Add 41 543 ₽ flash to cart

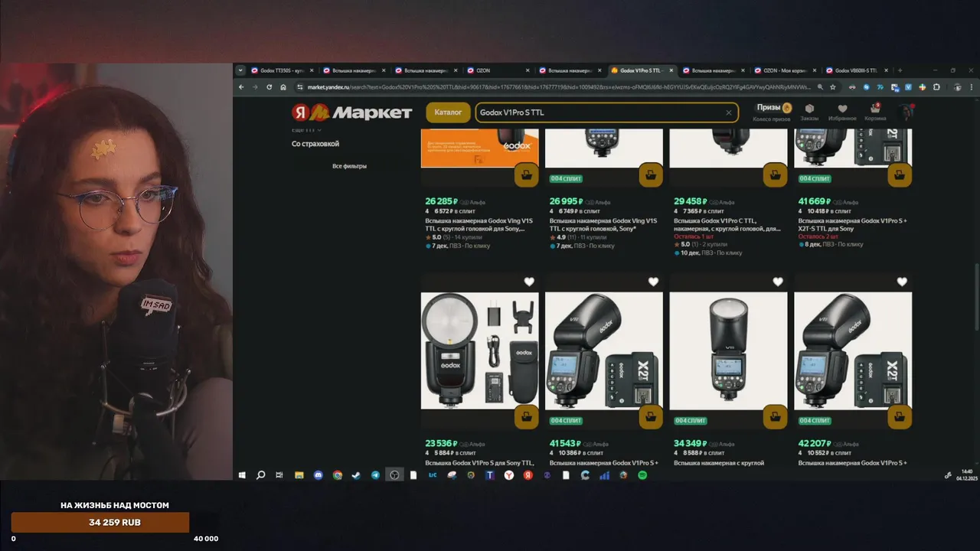(651, 416)
